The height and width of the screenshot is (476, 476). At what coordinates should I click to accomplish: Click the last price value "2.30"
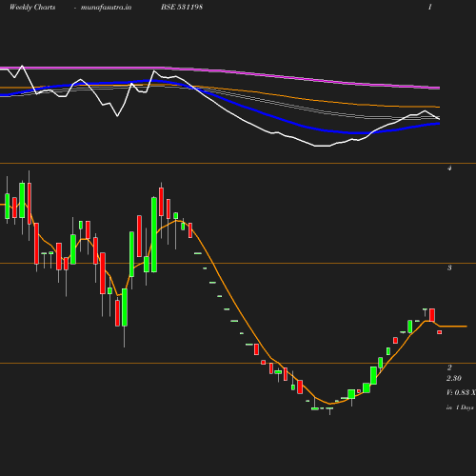point(454,378)
